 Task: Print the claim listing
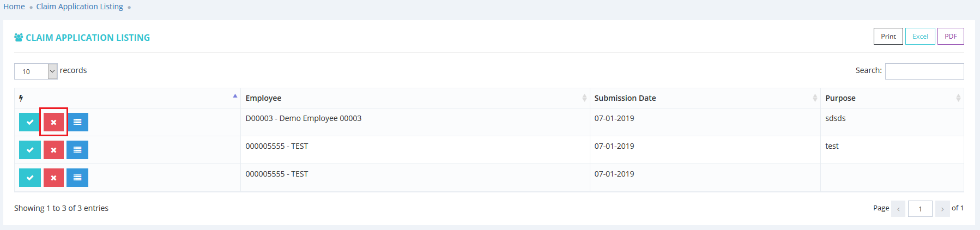pyautogui.click(x=888, y=37)
